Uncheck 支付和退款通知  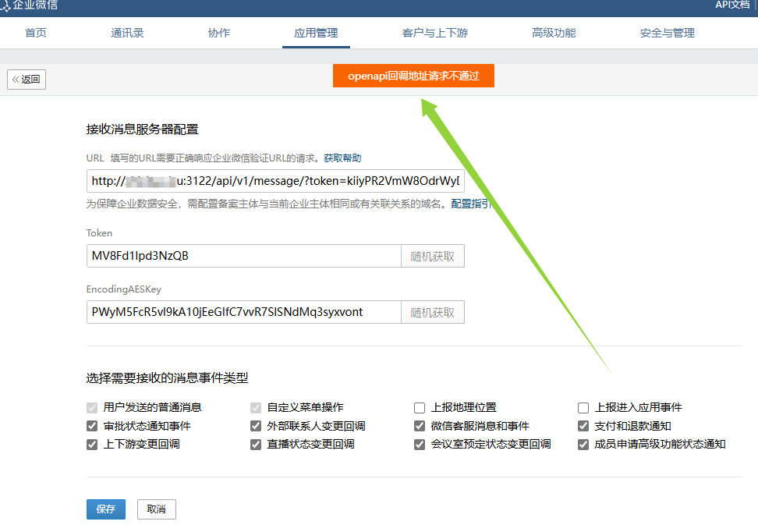583,426
